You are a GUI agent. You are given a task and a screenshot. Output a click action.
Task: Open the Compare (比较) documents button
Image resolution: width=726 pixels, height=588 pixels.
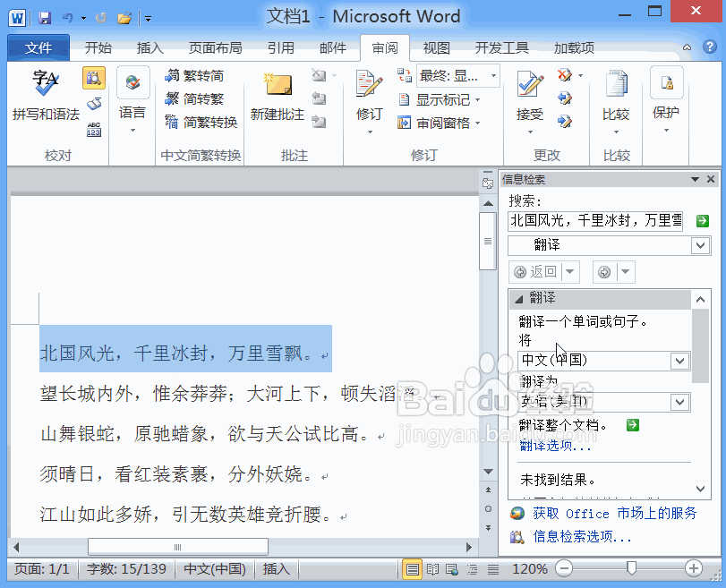616,101
